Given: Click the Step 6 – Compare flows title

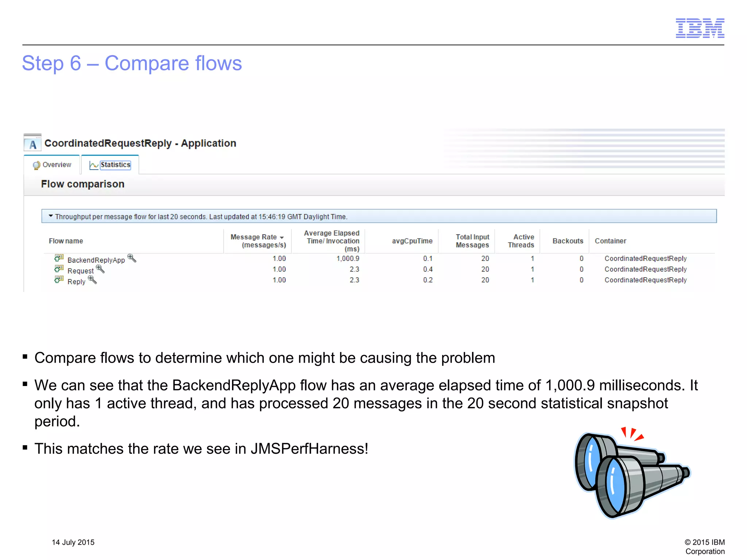Looking at the screenshot, I should pos(132,63).
